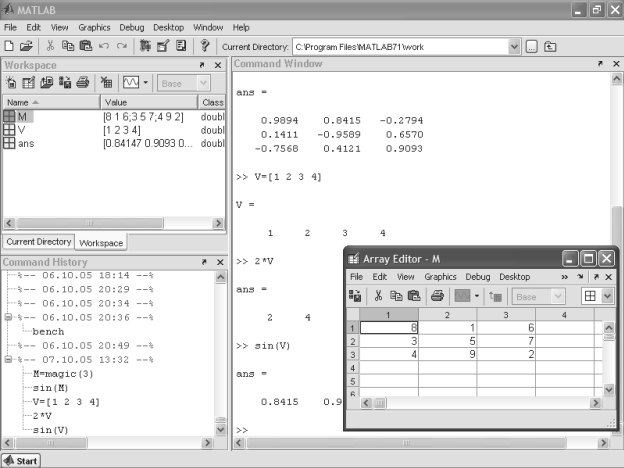The width and height of the screenshot is (624, 468).
Task: Open View menu in Array Editor
Action: [406, 277]
